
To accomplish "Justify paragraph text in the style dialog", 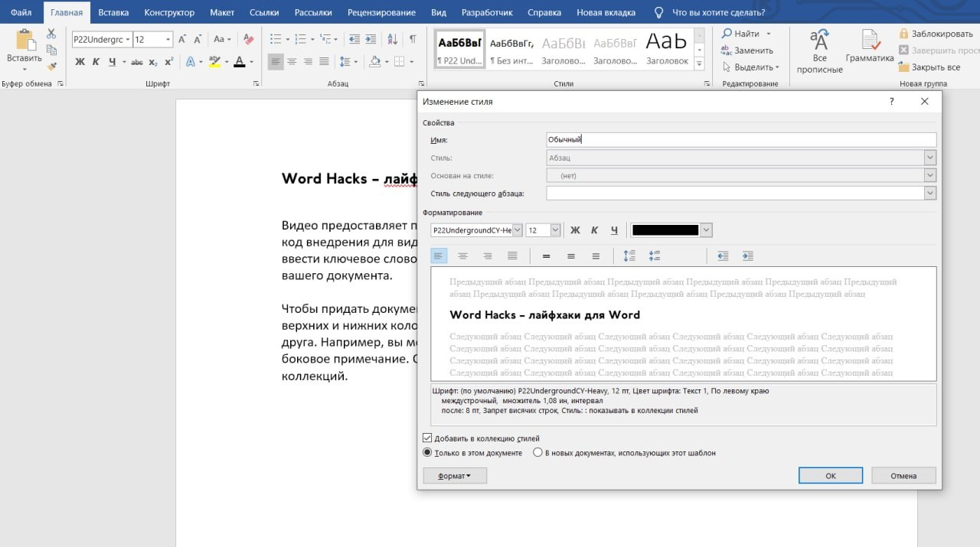I will (x=512, y=256).
